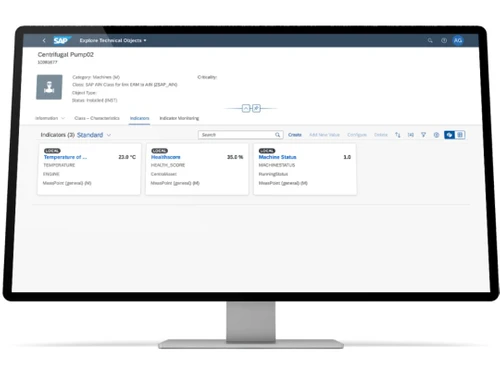This screenshot has height=375, width=500.
Task: Switch to the Information tab
Action: pos(46,118)
